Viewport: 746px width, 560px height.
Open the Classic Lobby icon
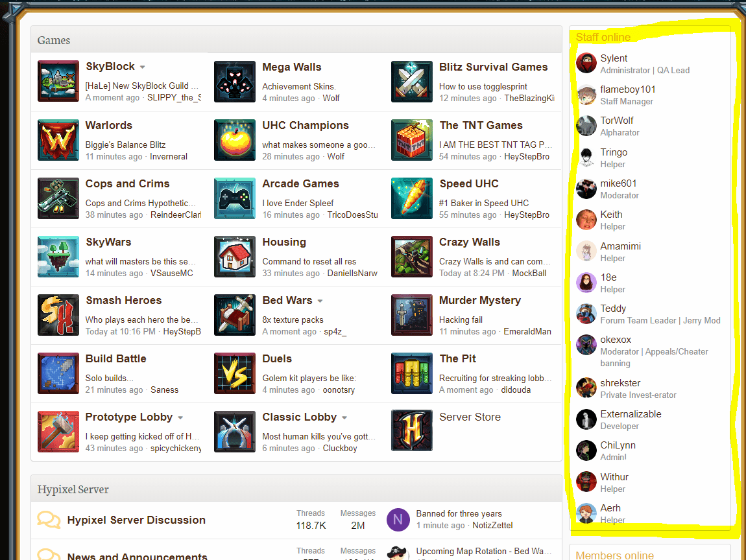point(235,432)
